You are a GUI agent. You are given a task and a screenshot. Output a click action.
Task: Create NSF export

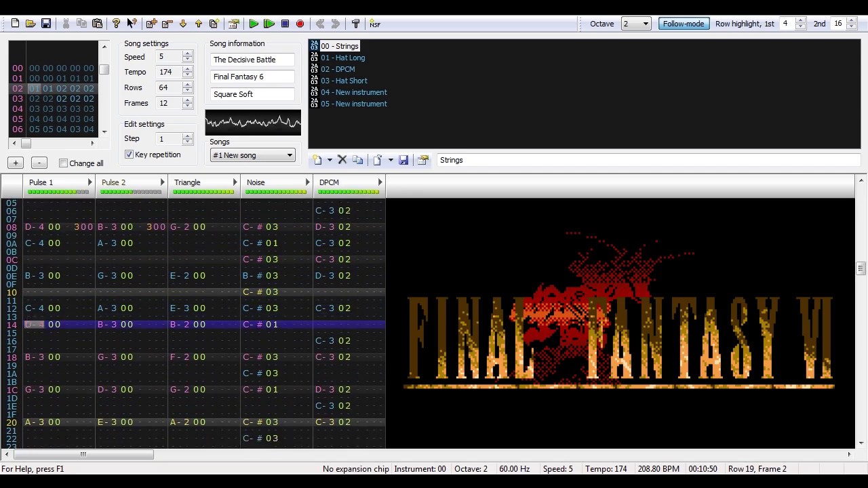375,24
